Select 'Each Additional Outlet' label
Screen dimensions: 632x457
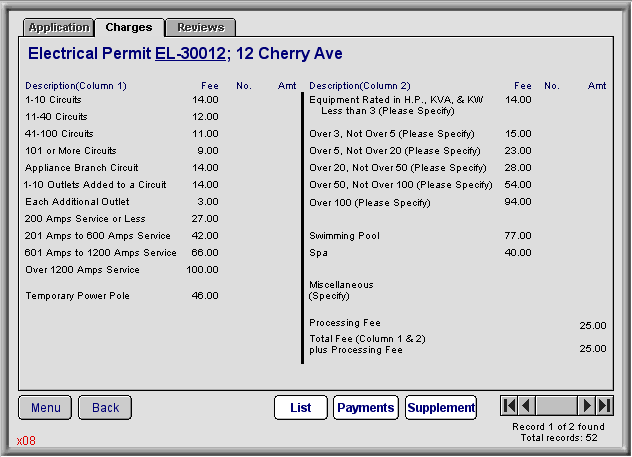77,201
